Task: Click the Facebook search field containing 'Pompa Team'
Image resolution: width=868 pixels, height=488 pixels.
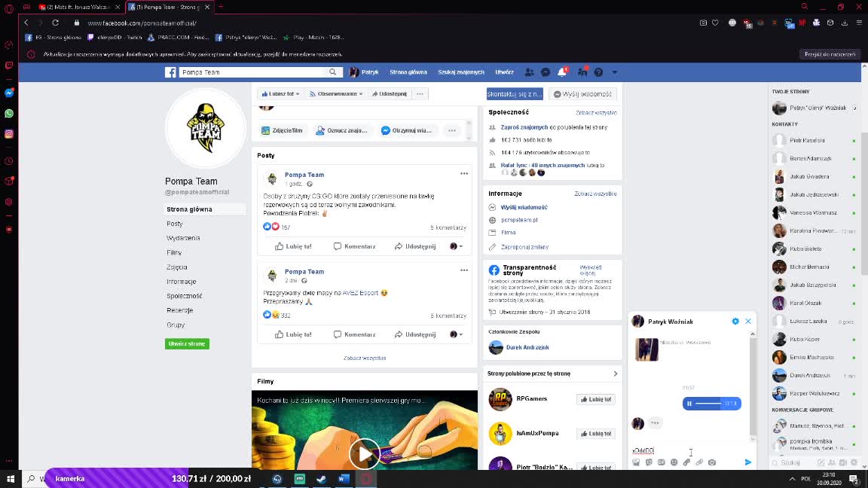Action: coord(253,72)
